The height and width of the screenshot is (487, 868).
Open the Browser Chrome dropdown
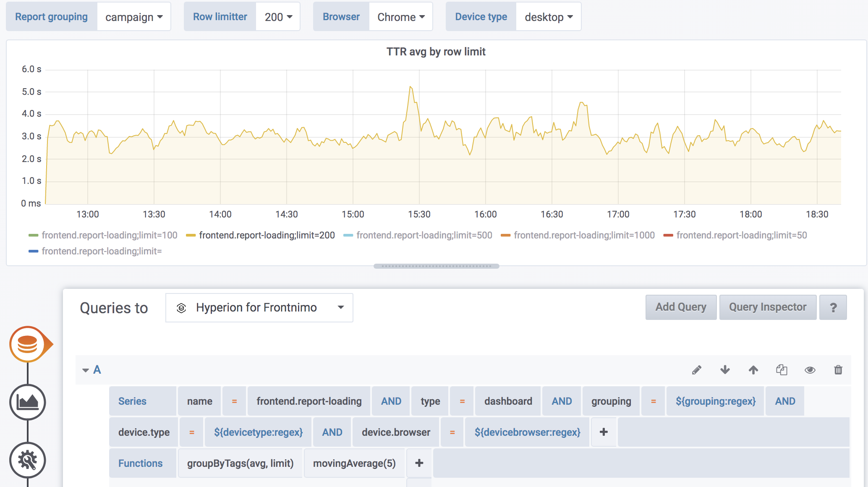400,17
